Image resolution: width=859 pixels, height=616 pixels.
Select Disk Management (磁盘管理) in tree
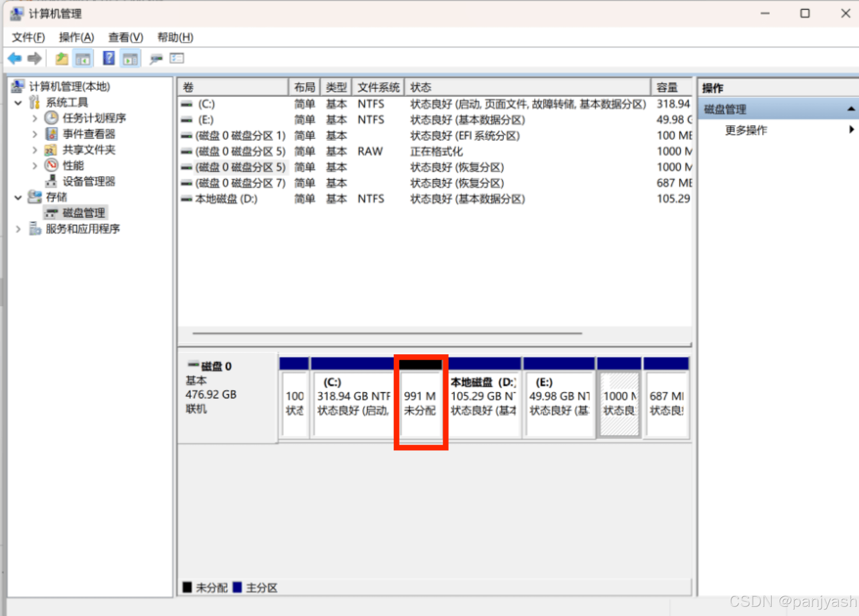[83, 213]
